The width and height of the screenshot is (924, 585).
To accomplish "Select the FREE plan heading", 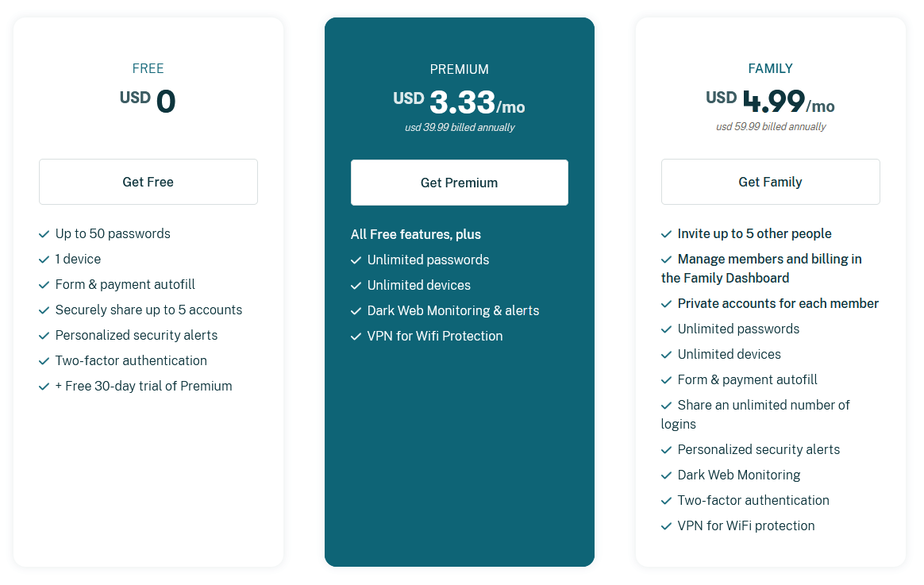I will click(x=148, y=68).
